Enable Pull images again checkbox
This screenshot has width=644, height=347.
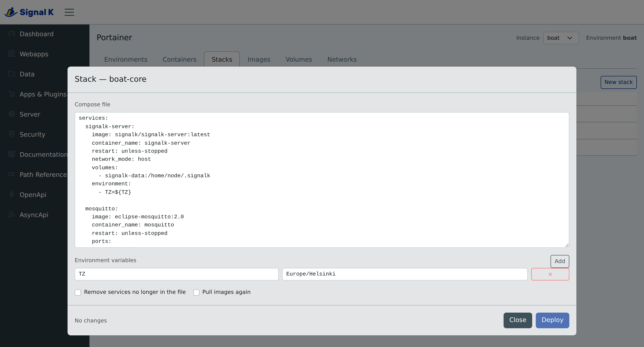tap(196, 292)
